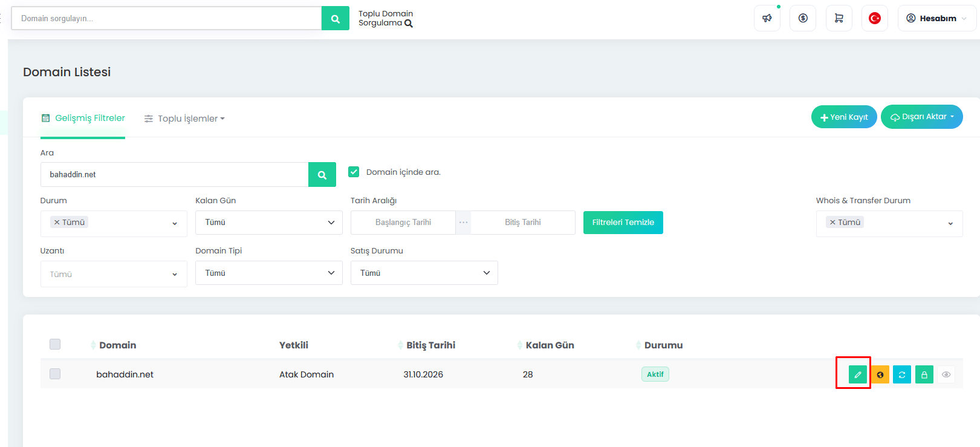Open the Dışarı Aktar export dropdown
The width and height of the screenshot is (980, 447).
(x=922, y=117)
